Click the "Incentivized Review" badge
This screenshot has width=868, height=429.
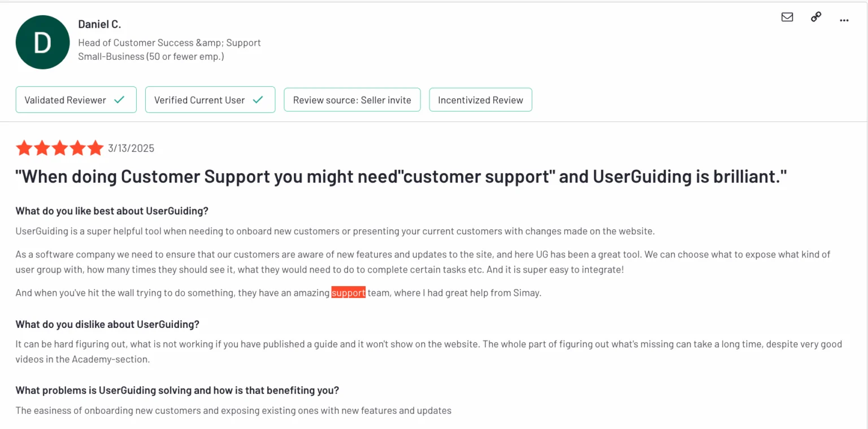tap(480, 100)
